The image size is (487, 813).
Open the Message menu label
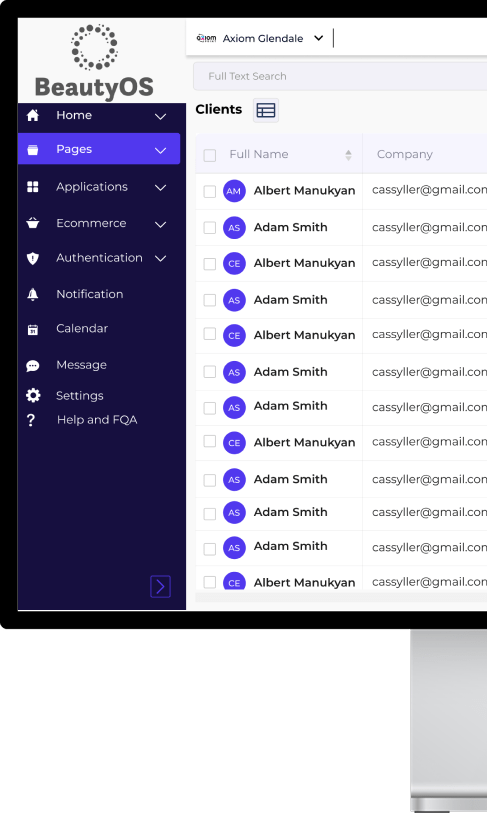tap(81, 365)
